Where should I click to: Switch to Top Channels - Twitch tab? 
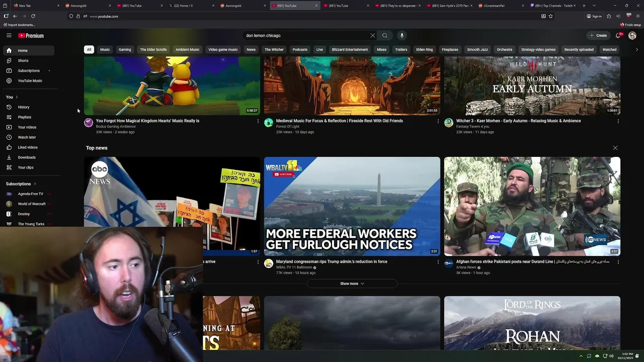(x=553, y=6)
